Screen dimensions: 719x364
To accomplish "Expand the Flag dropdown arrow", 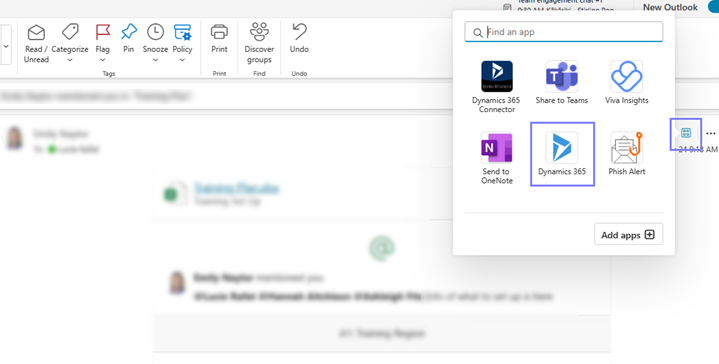I will click(x=103, y=60).
